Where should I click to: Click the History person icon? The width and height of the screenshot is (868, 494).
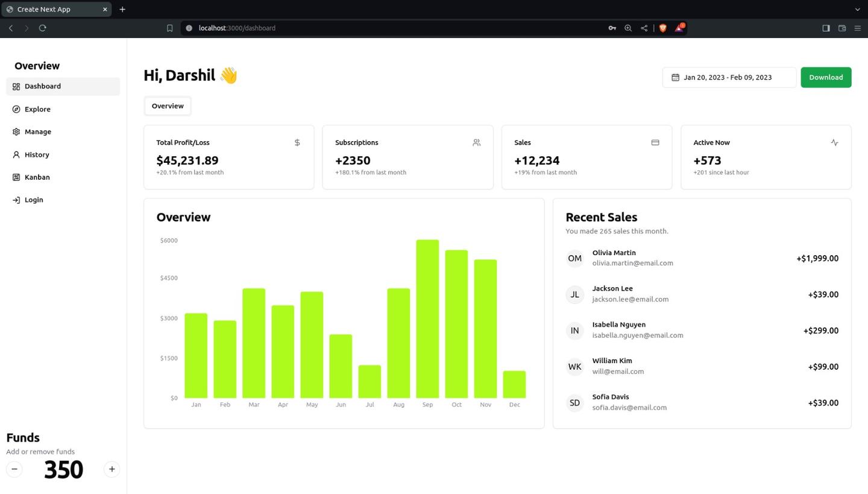tap(16, 154)
